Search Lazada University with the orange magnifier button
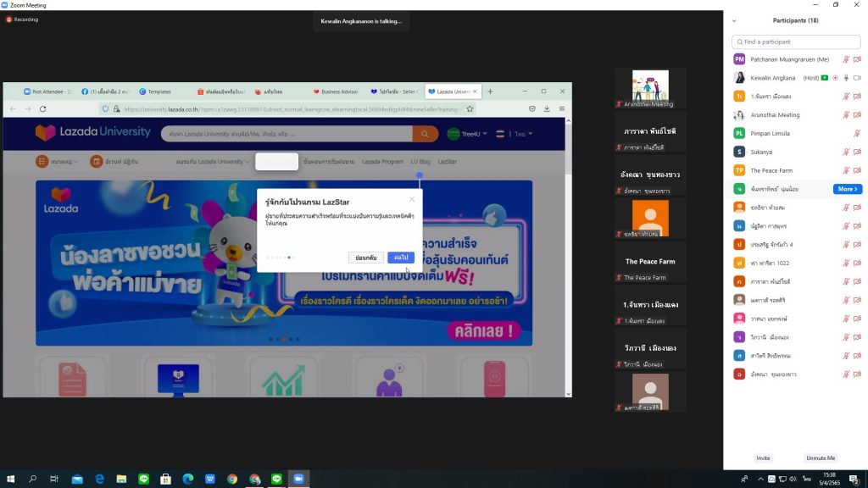 [425, 134]
